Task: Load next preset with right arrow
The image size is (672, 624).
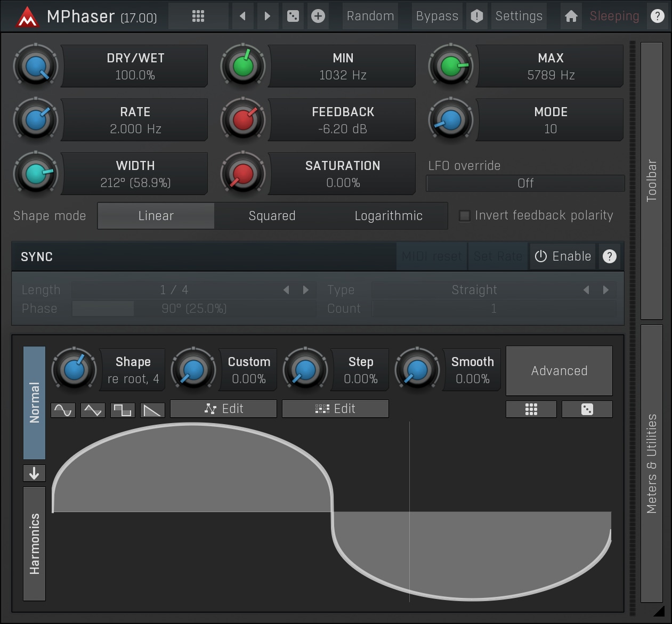Action: click(268, 16)
